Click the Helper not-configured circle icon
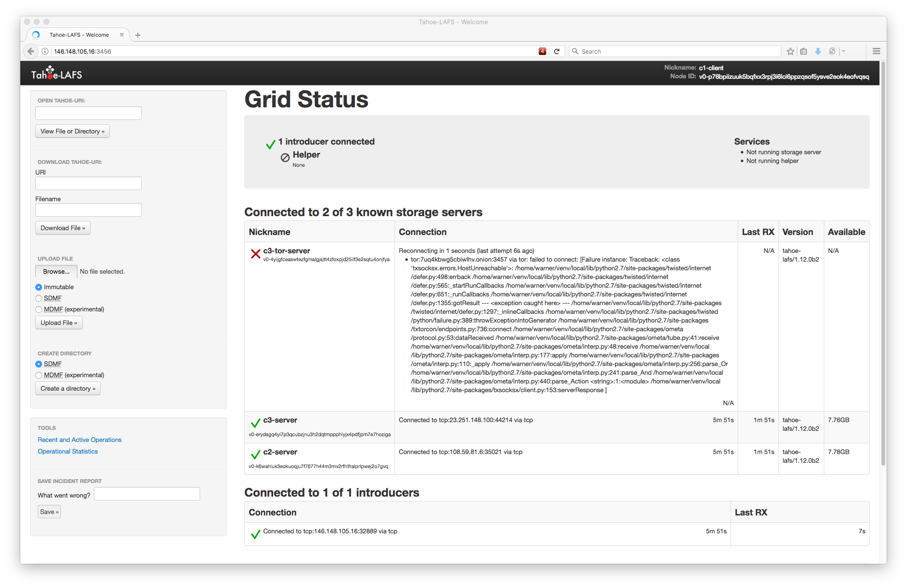The width and height of the screenshot is (907, 588). 285,157
